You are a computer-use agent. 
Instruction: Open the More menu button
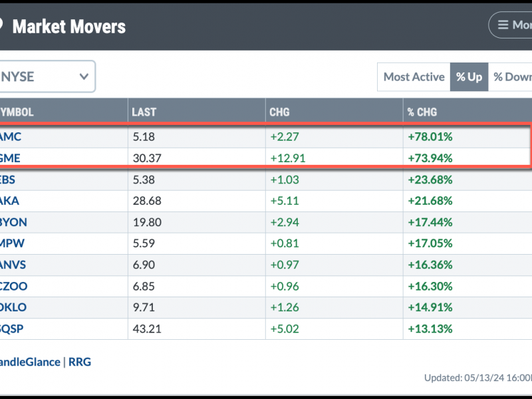pyautogui.click(x=510, y=25)
